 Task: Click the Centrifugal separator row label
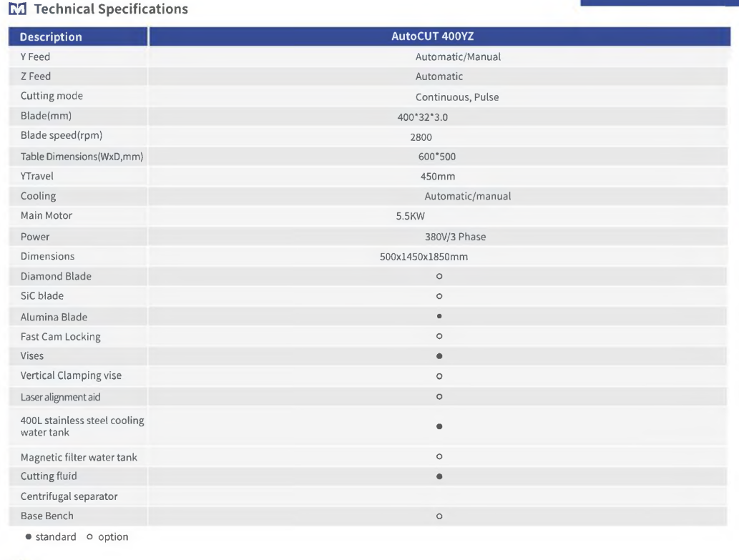tap(69, 496)
